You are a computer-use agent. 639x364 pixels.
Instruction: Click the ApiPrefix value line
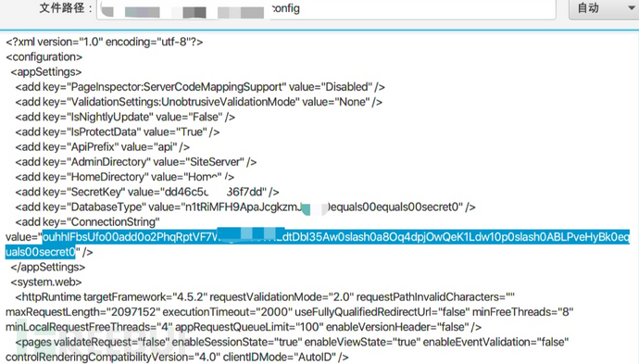pyautogui.click(x=103, y=147)
